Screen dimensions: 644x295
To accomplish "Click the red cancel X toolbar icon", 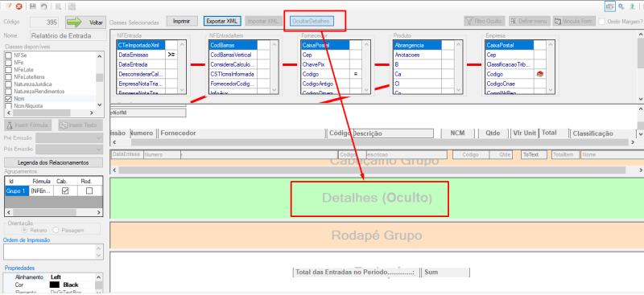I will click(x=19, y=6).
